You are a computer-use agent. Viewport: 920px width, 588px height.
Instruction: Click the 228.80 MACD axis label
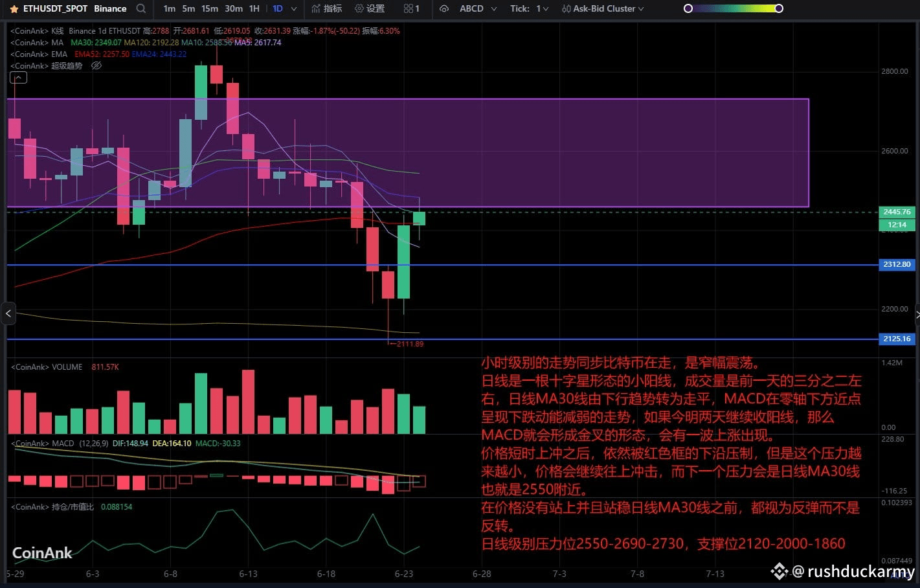pyautogui.click(x=893, y=439)
